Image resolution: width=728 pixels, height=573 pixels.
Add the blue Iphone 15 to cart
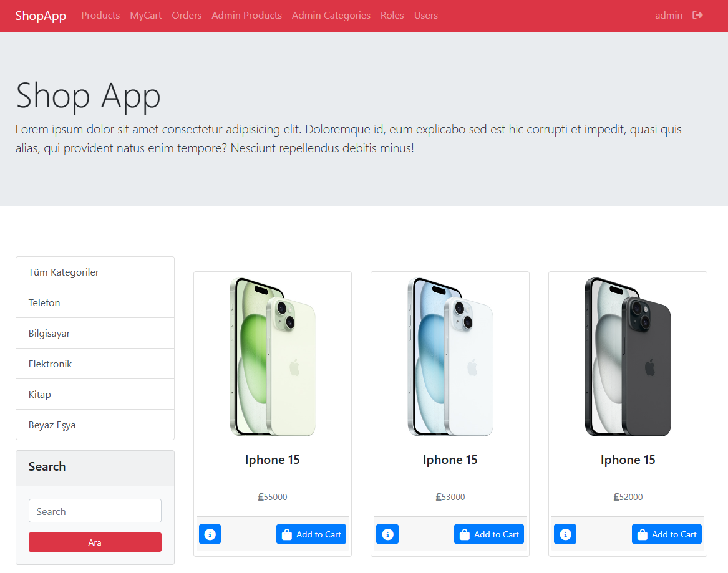tap(489, 534)
